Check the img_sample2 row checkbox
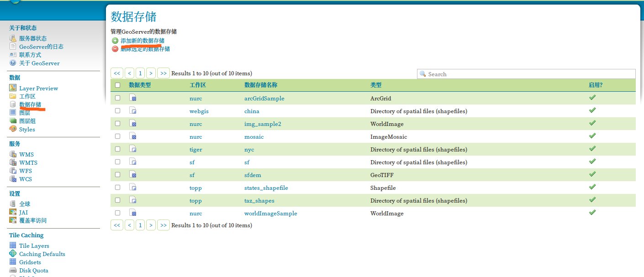644x277 pixels. [118, 123]
